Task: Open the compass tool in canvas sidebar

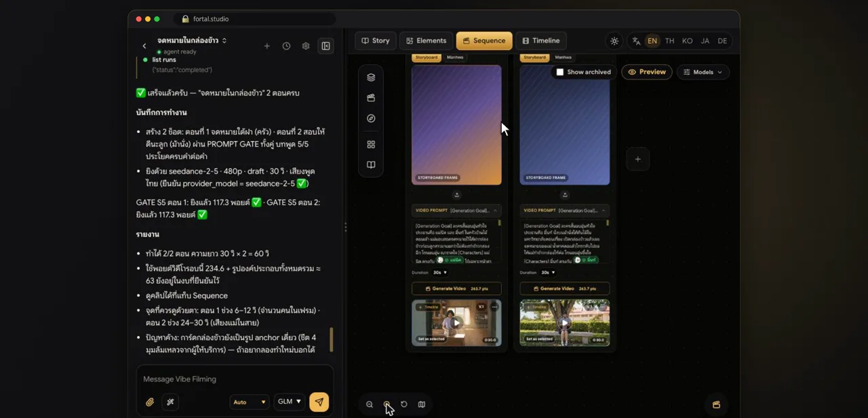Action: 371,118
